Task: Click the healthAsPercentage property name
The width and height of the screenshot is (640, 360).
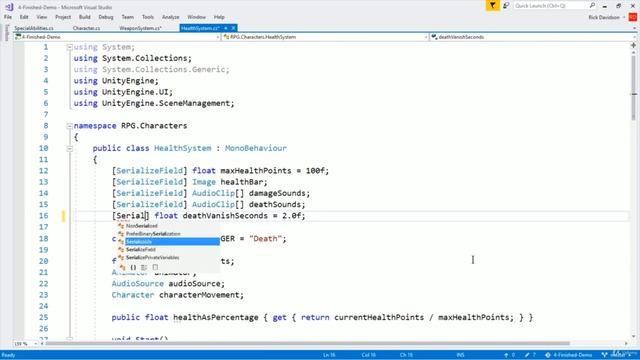Action: click(x=216, y=318)
